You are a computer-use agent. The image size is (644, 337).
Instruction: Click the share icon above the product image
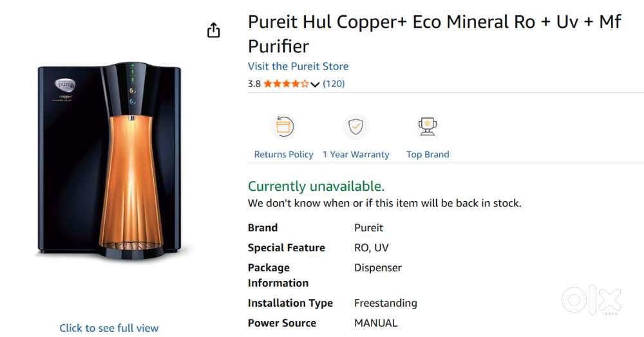[214, 30]
